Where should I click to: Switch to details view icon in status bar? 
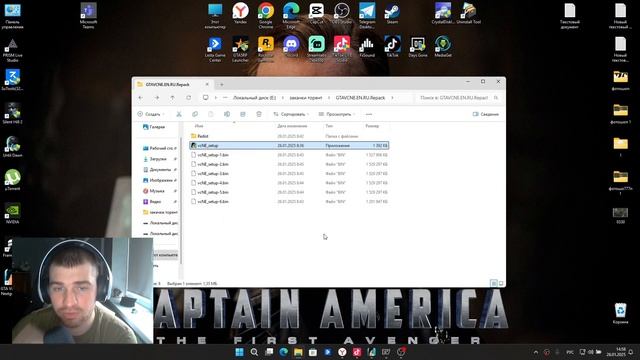click(x=493, y=283)
